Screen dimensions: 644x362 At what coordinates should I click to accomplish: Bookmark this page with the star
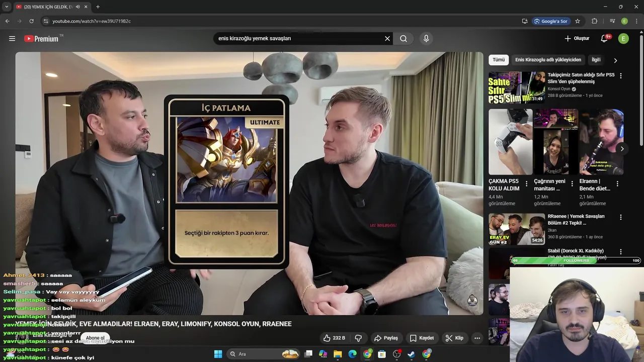[578, 21]
